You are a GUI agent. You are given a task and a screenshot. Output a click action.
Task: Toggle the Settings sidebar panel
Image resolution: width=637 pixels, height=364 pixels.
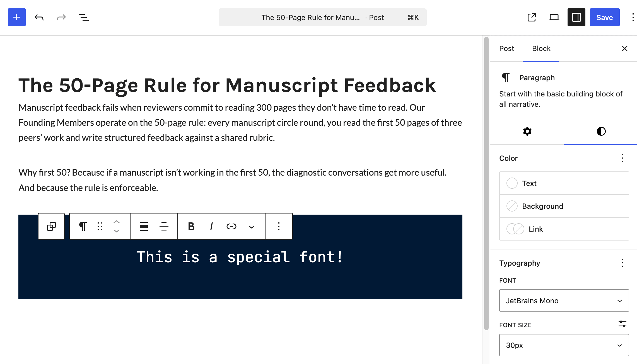click(x=576, y=17)
